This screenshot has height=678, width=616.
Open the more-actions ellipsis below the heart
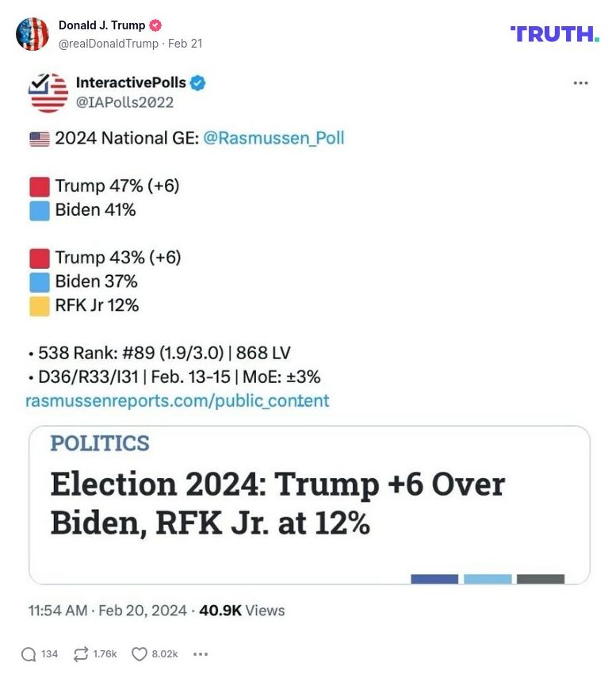[x=201, y=654]
